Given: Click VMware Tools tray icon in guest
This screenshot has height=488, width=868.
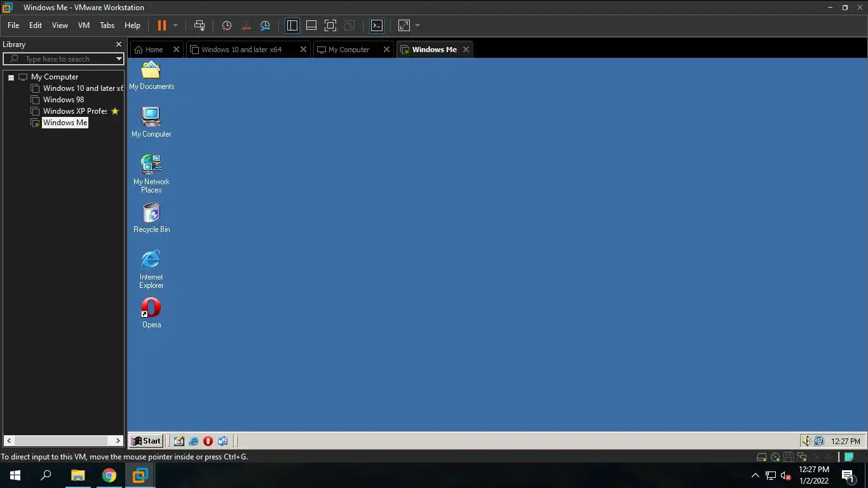Looking at the screenshot, I should pos(819,441).
